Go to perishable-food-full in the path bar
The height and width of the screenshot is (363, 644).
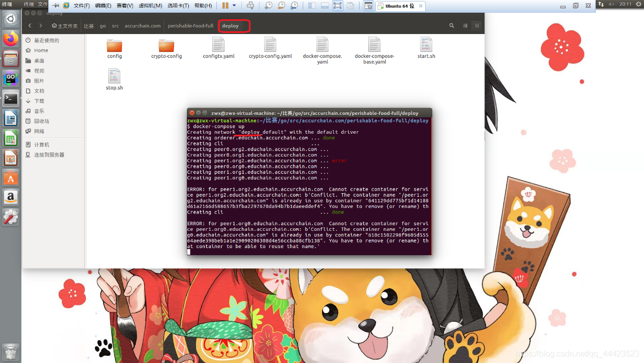190,25
